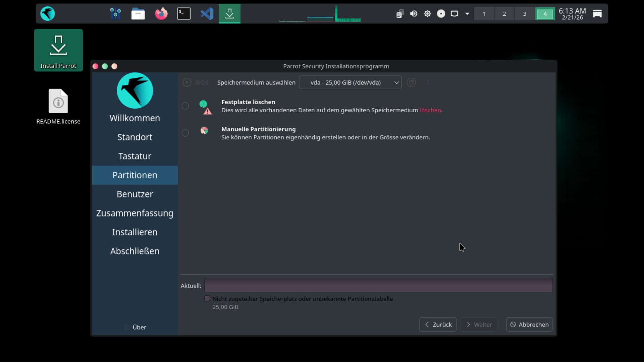This screenshot has width=644, height=362.
Task: Click the Zurück button
Action: (438, 324)
